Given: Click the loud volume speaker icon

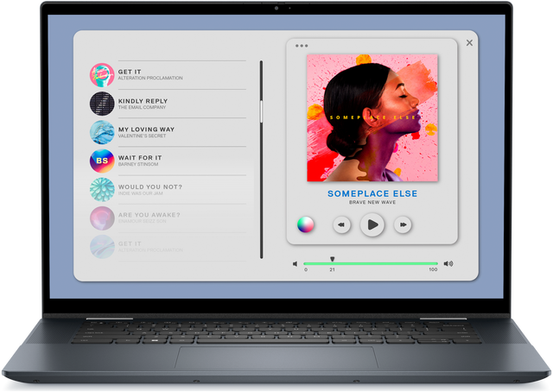Looking at the screenshot, I should click(x=448, y=263).
